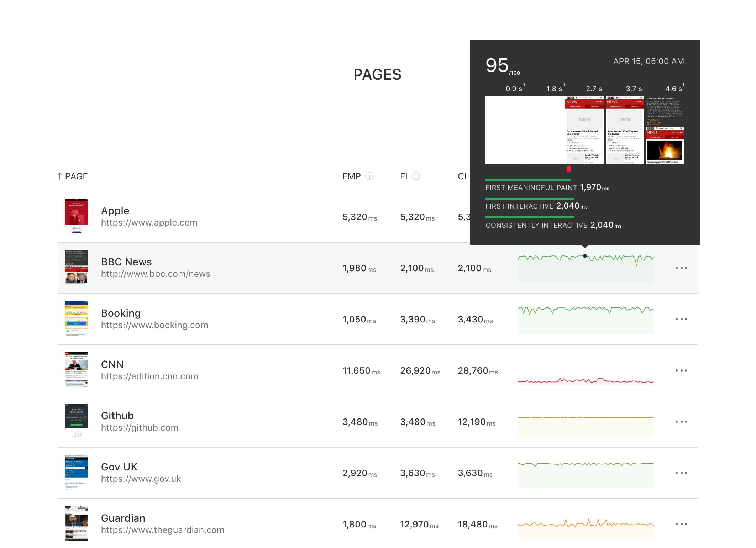Open the Guardian page name
This screenshot has width=756, height=548.
point(123,518)
